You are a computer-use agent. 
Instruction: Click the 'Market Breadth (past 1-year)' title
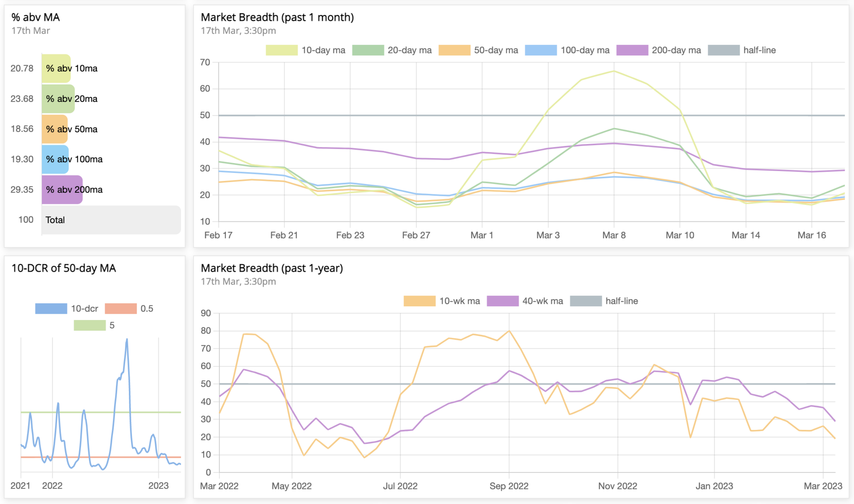point(272,268)
